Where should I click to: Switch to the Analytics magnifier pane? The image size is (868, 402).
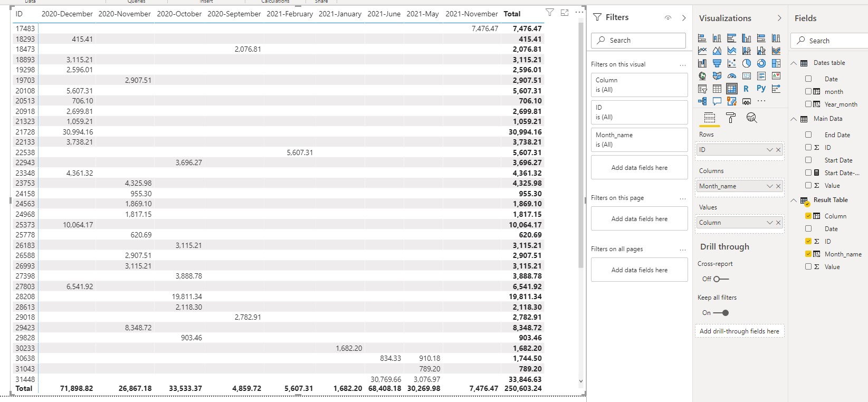(752, 118)
